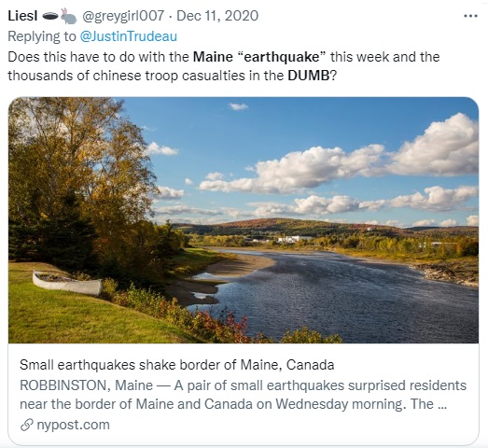Click the bold word DUMB in tweet
Screen dimensions: 488x448
click(309, 76)
